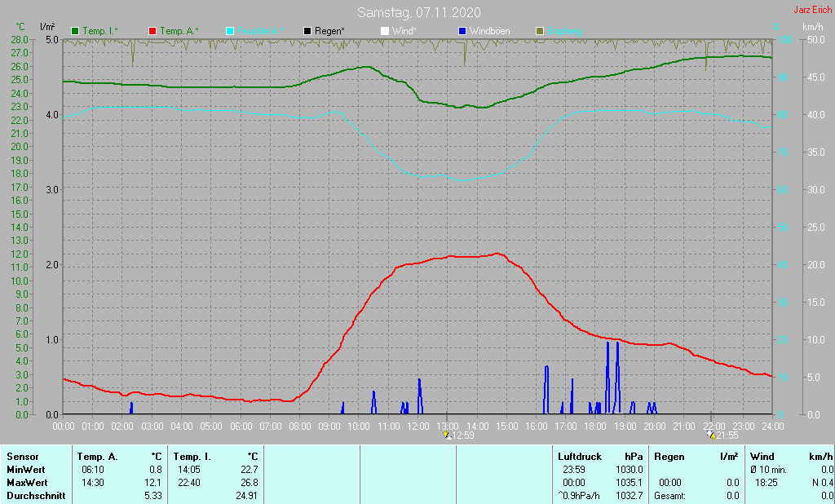Image resolution: width=835 pixels, height=504 pixels.
Task: Click the MaxWert row label
Action: [x=25, y=483]
